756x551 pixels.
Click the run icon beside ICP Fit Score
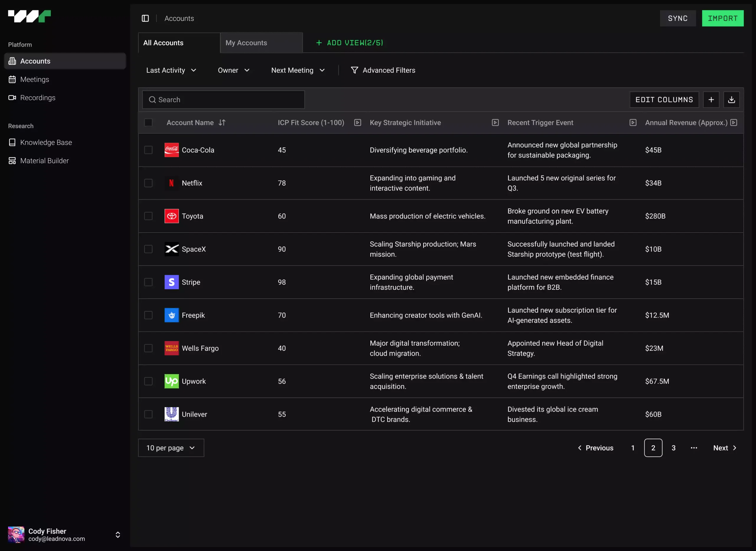[357, 123]
